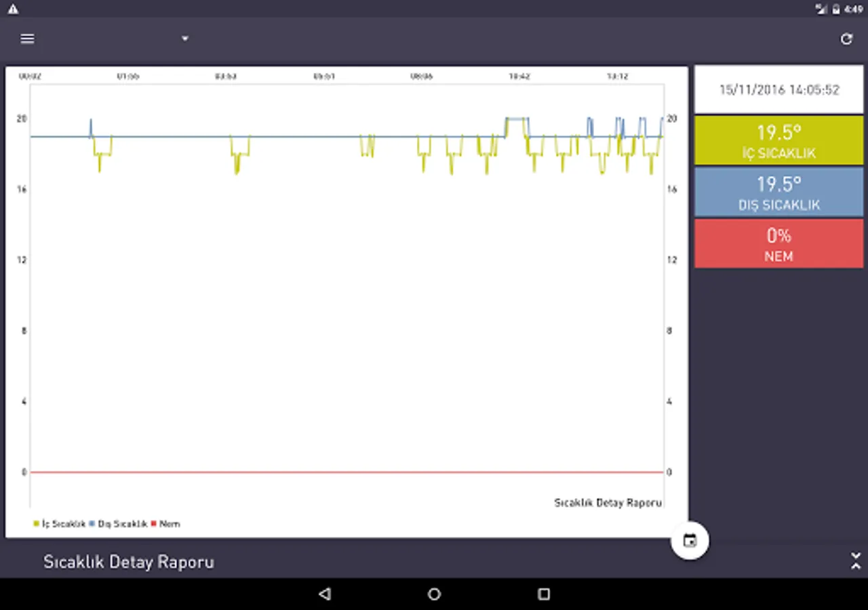Refresh the temperature data
Viewport: 868px width, 610px height.
(x=846, y=39)
